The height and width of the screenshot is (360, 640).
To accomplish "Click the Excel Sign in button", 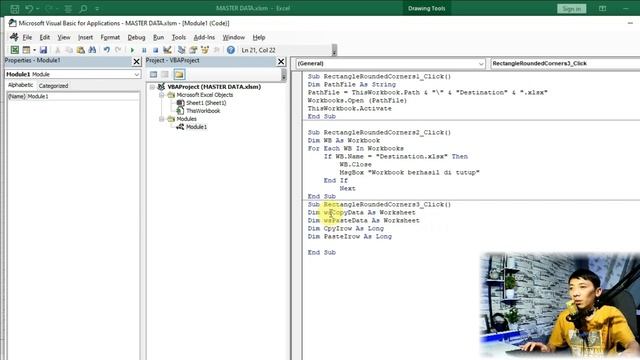I will 571,8.
